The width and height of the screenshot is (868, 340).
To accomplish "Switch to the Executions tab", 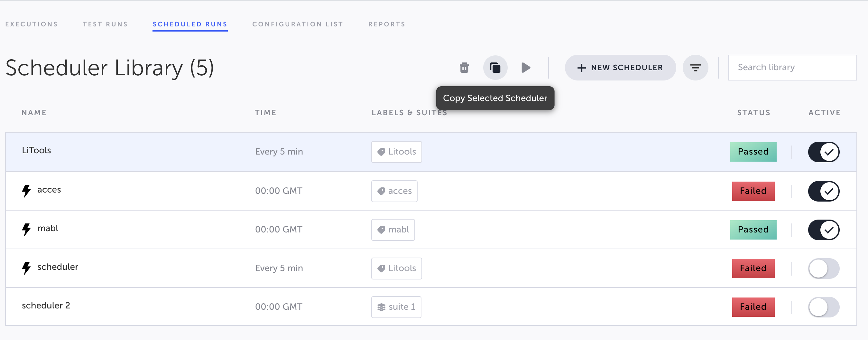I will (31, 24).
